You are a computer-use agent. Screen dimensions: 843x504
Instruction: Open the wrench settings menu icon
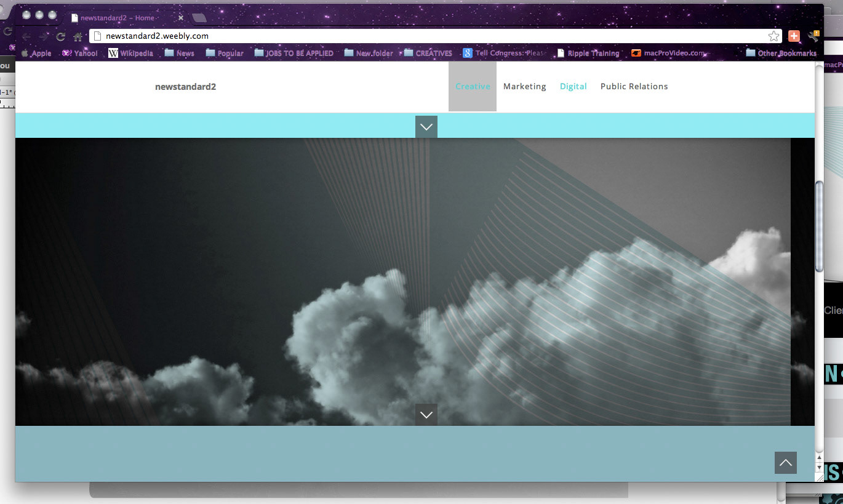(x=813, y=36)
